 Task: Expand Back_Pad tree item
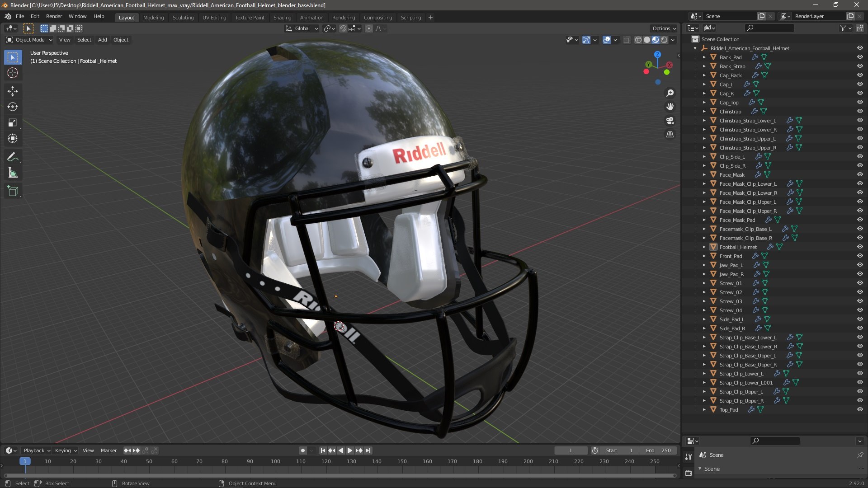(704, 57)
